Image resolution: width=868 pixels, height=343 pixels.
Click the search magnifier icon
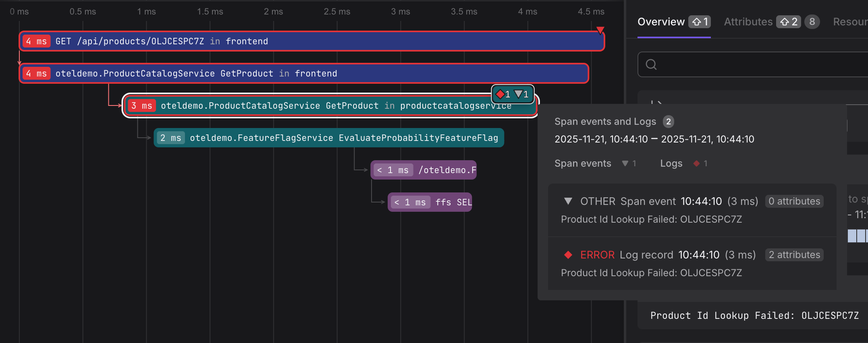click(x=651, y=64)
